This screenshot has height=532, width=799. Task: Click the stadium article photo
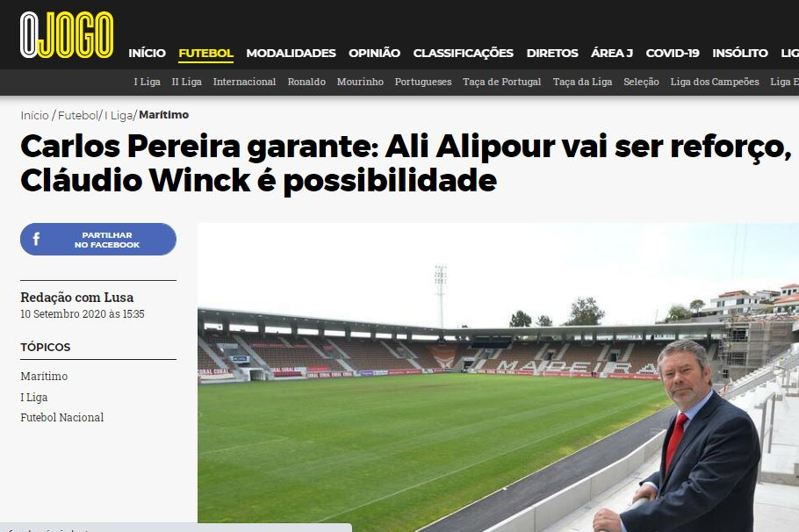499,377
